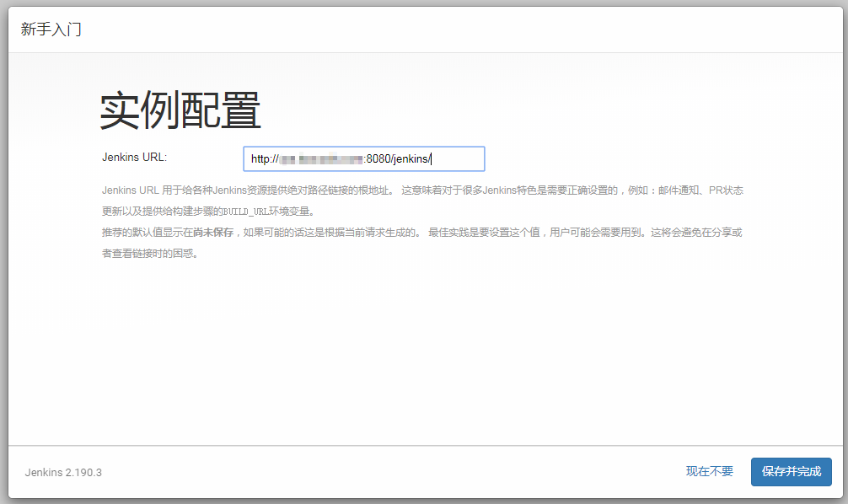
Task: Click the 新手入门 title in the header
Action: coord(51,29)
